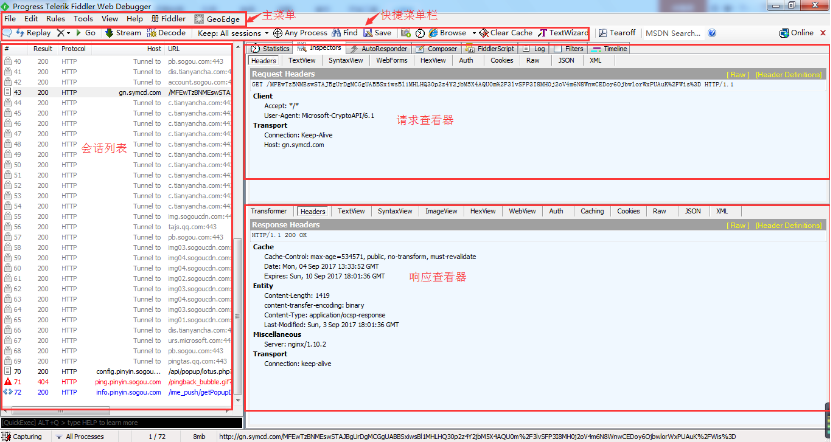
Task: Open the GeoEdge menu item
Action: [217, 19]
